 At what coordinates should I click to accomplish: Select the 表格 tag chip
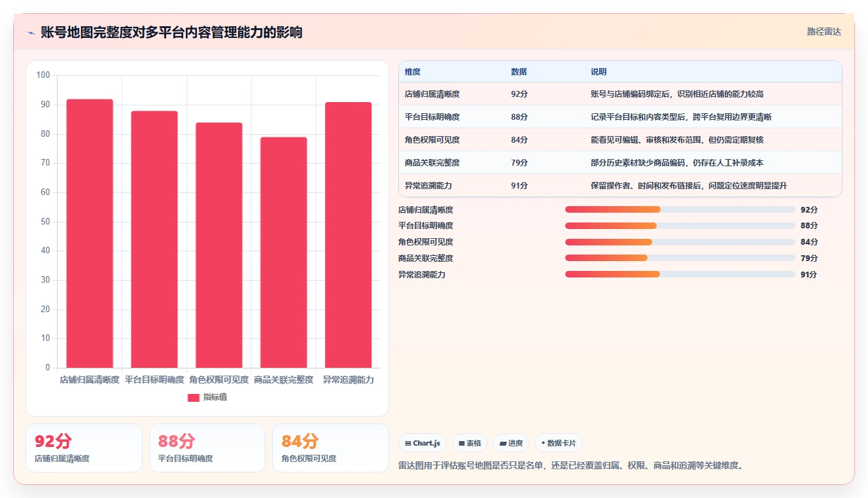pos(470,443)
